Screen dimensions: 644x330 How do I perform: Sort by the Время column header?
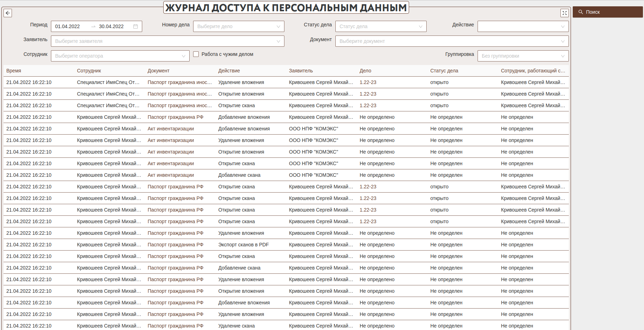click(14, 71)
